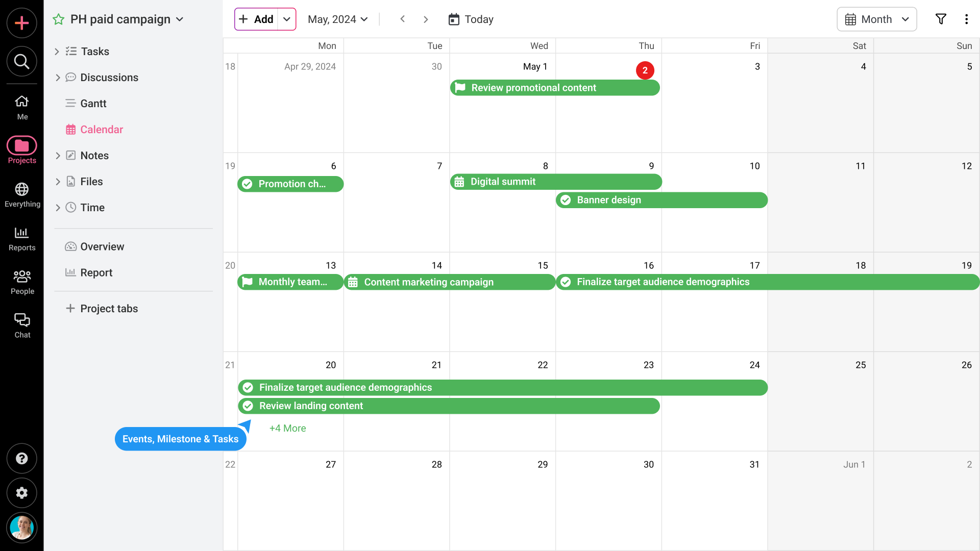Open the help question mark icon
The image size is (980, 551).
[21, 459]
